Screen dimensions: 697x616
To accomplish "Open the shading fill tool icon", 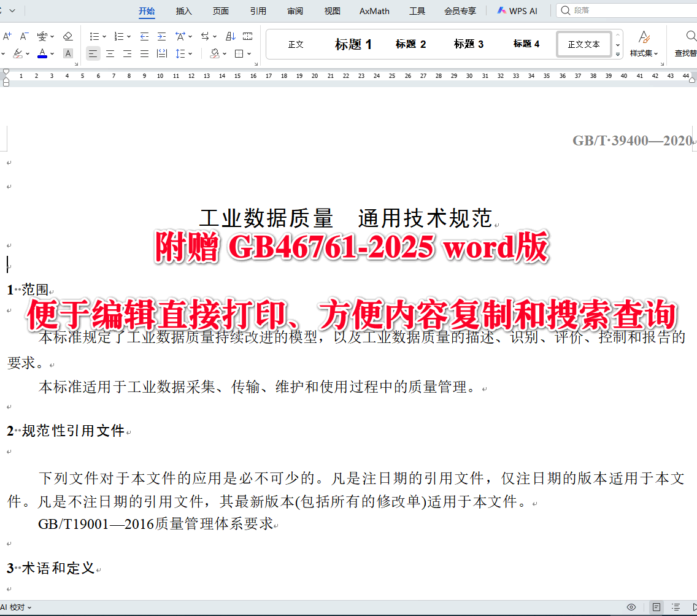I will tap(214, 53).
